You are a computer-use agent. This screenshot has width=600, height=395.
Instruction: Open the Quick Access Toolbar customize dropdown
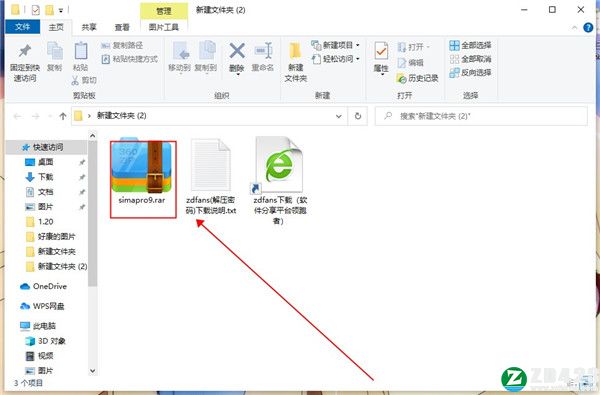[x=61, y=11]
